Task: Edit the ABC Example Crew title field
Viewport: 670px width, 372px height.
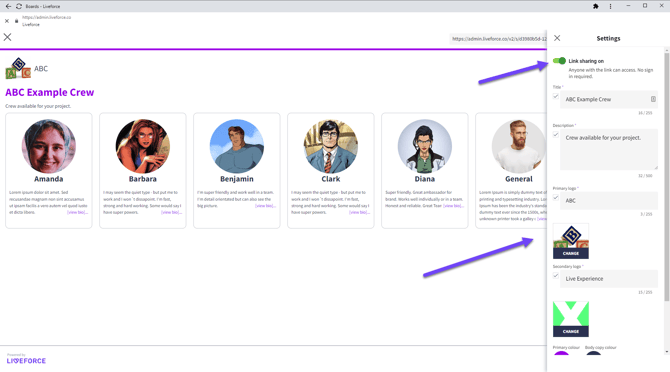Action: coord(609,100)
